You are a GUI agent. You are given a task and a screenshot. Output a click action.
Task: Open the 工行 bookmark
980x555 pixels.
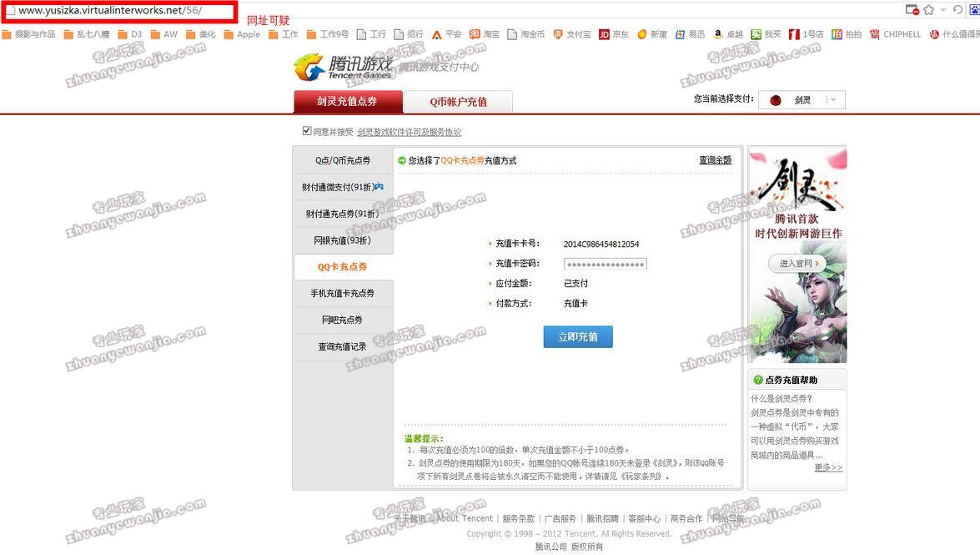(x=371, y=34)
